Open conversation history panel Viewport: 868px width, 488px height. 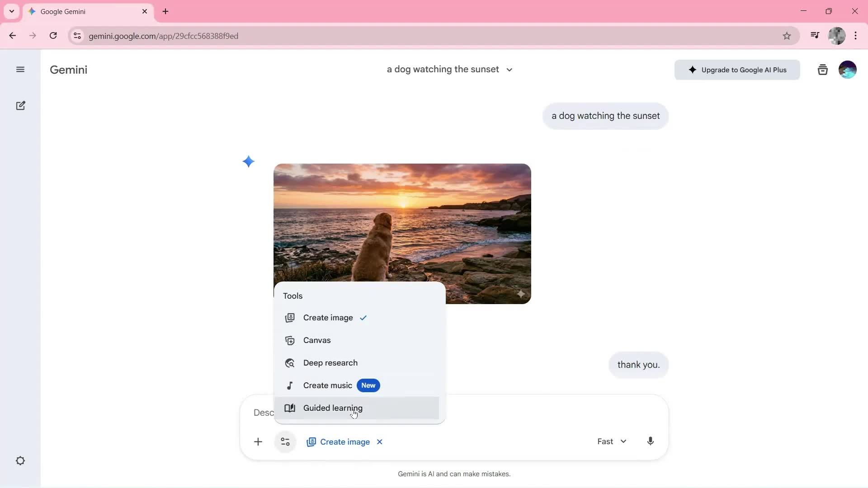click(822, 69)
